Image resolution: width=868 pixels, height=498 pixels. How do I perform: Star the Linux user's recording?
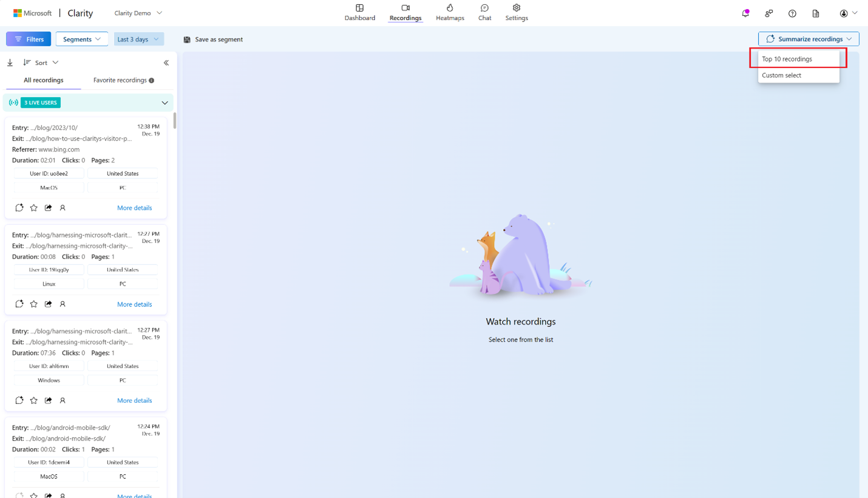pos(34,304)
